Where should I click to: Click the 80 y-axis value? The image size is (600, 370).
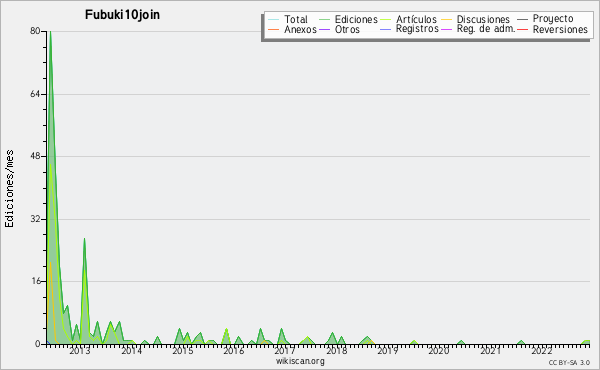[x=35, y=31]
